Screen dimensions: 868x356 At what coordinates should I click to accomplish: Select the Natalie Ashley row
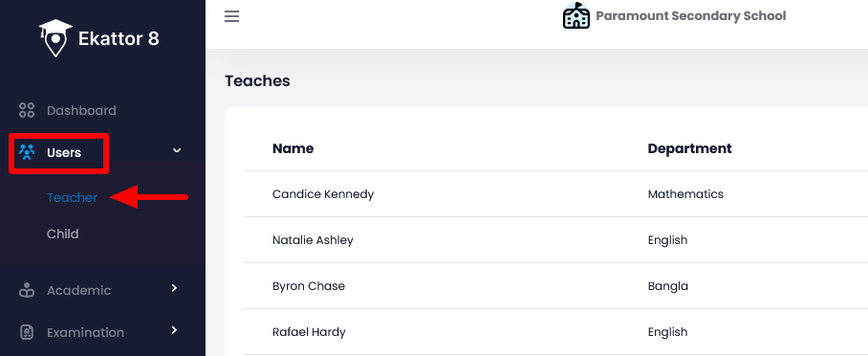[555, 240]
